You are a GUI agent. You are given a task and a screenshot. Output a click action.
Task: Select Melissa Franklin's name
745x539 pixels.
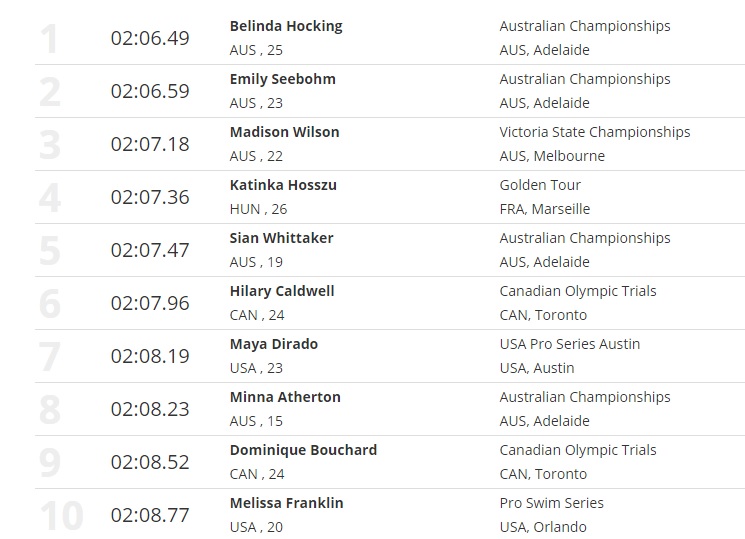point(286,503)
